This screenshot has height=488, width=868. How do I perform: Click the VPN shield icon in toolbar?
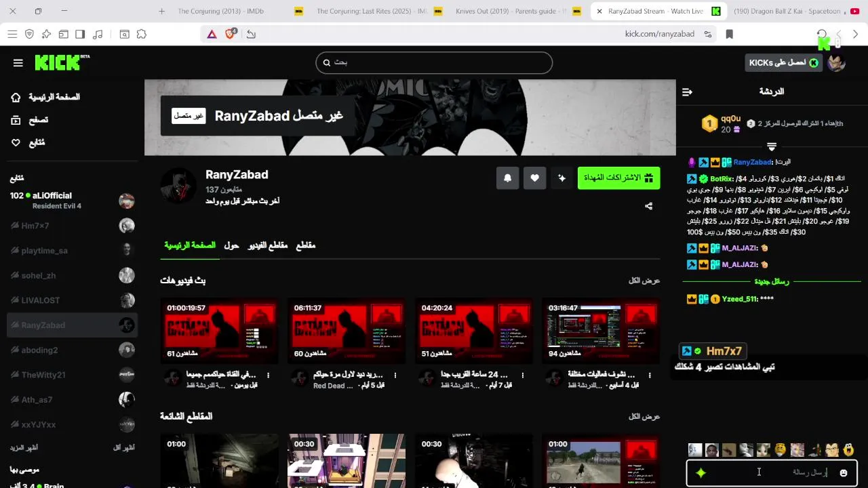[29, 34]
